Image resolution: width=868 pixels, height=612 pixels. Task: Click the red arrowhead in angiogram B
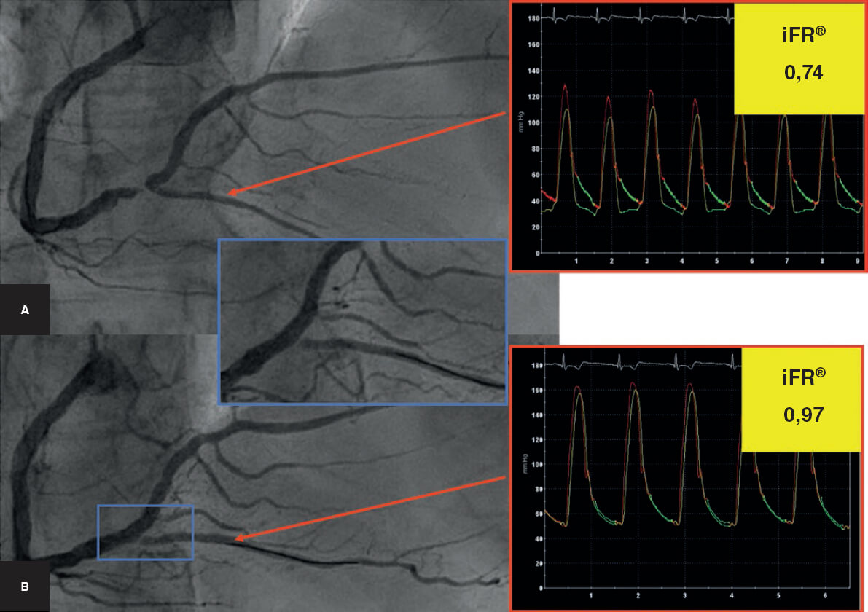(x=238, y=538)
